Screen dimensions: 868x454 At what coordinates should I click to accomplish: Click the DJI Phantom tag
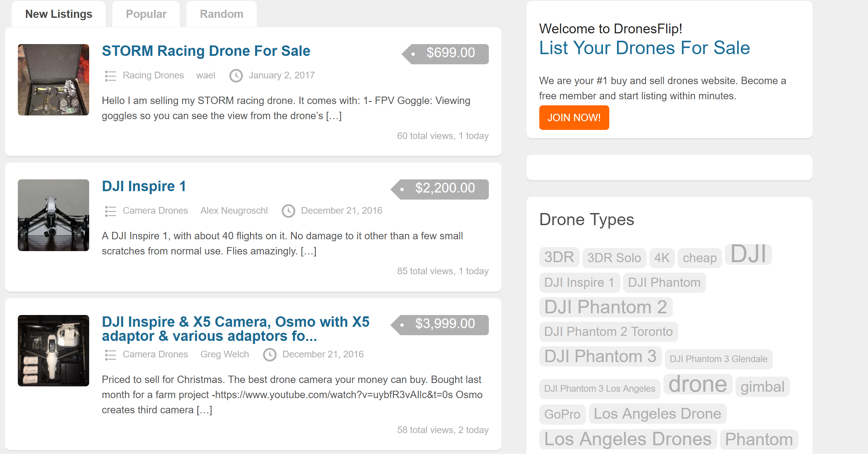click(x=664, y=282)
